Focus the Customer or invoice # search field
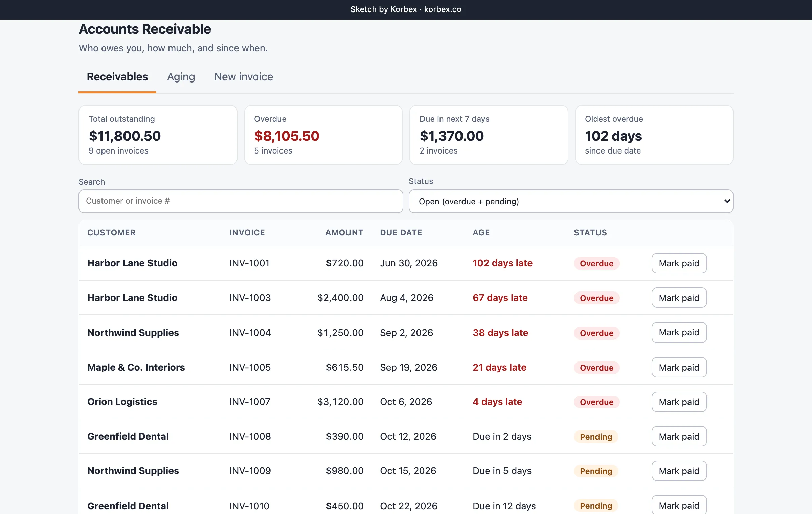The image size is (812, 514). 241,201
